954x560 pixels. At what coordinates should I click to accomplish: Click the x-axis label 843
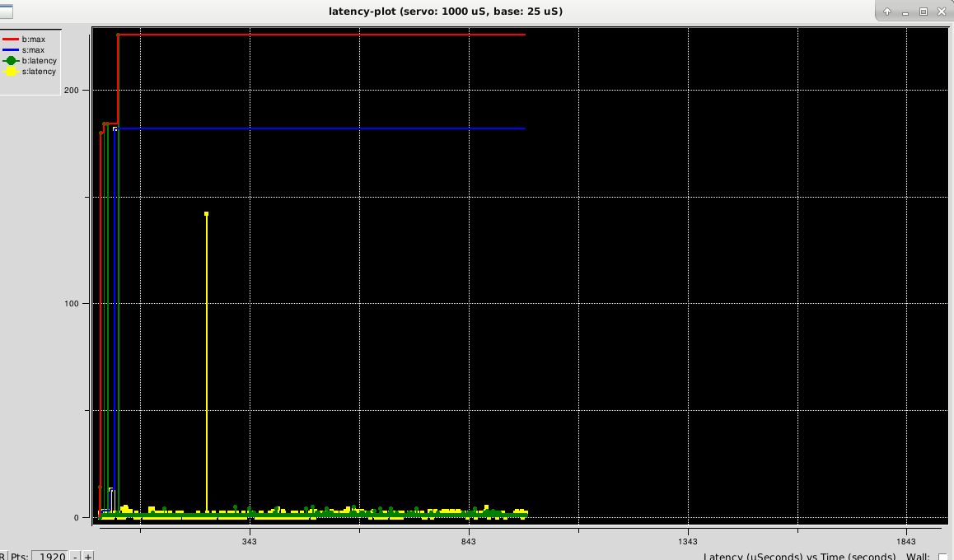(469, 541)
